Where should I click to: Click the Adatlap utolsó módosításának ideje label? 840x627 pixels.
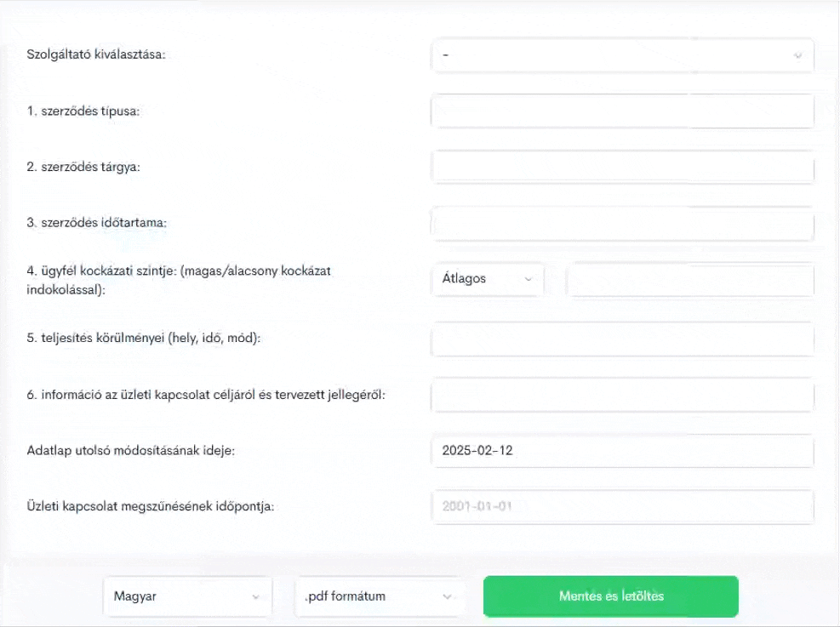coord(131,450)
